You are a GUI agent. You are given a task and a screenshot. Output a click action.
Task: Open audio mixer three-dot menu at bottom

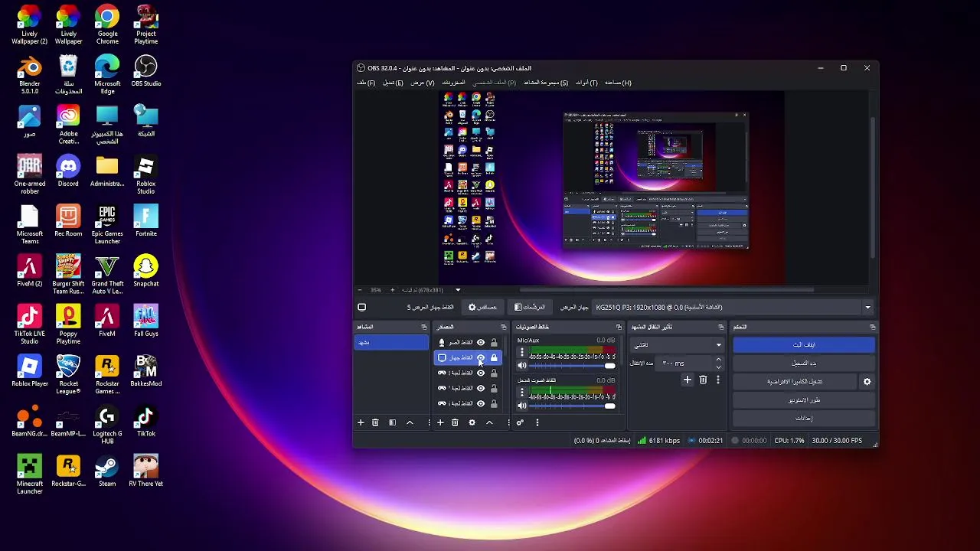(x=537, y=422)
